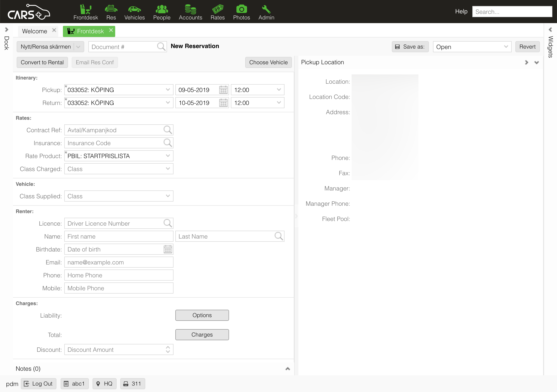Switch to the Welcome tab
The width and height of the screenshot is (557, 392).
click(34, 31)
